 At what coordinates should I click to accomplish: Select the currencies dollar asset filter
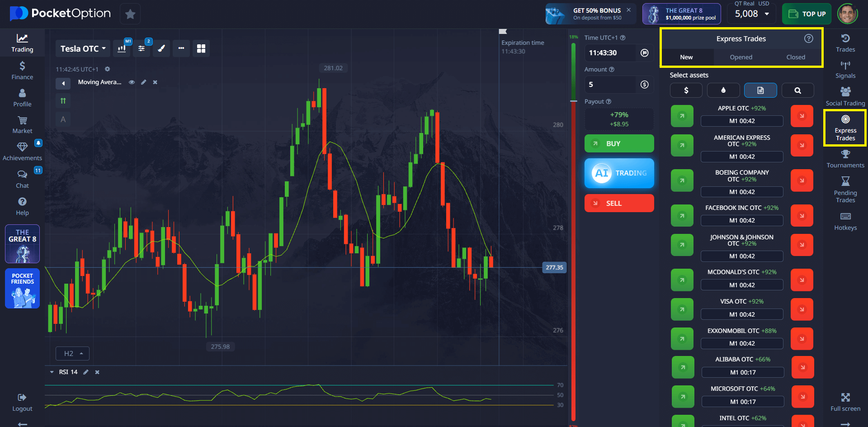pyautogui.click(x=686, y=90)
